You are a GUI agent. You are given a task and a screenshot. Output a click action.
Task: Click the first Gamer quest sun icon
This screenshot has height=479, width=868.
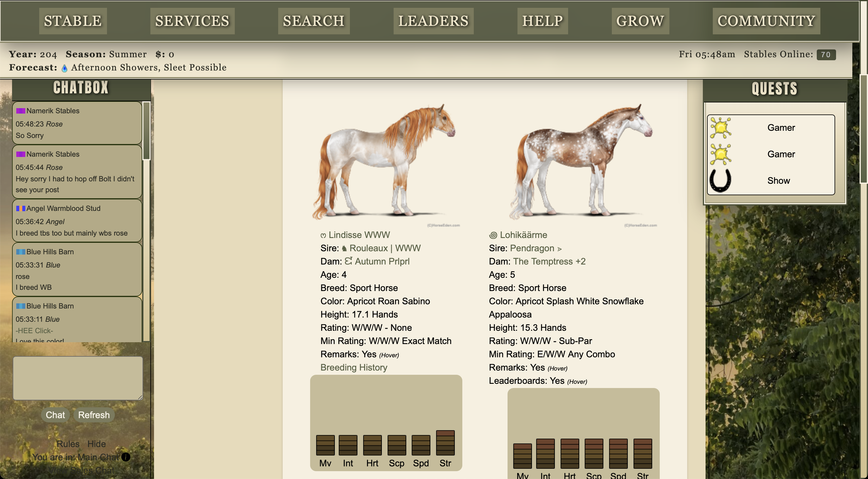coord(720,128)
